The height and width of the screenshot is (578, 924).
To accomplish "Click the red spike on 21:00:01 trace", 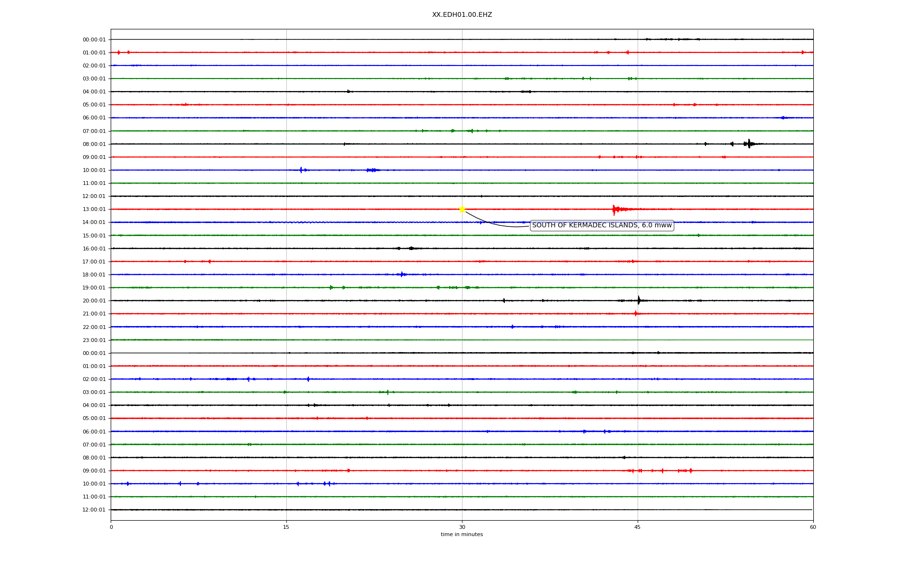I will (636, 314).
